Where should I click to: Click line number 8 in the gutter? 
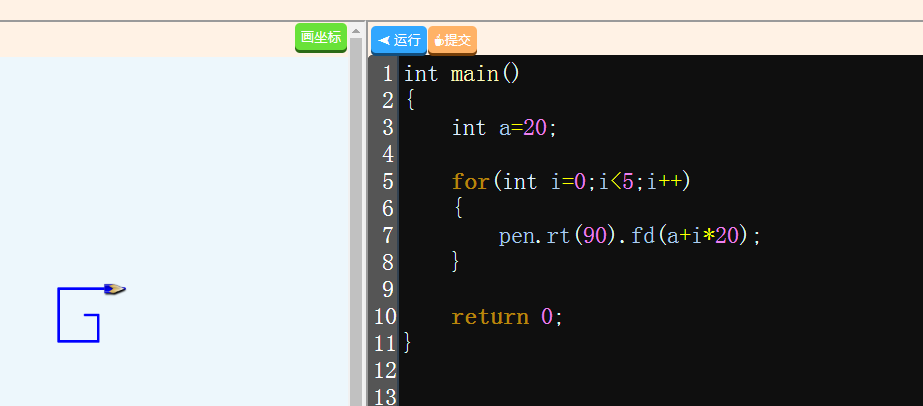[387, 263]
